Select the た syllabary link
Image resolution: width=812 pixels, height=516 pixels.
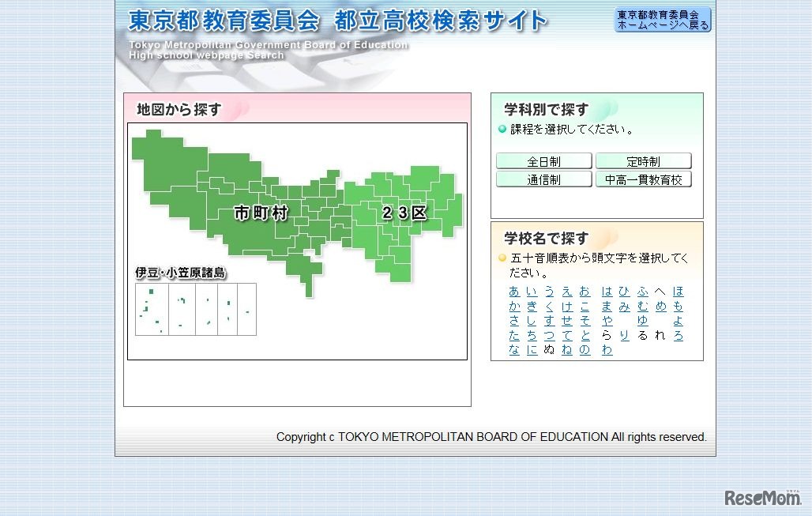coord(513,335)
